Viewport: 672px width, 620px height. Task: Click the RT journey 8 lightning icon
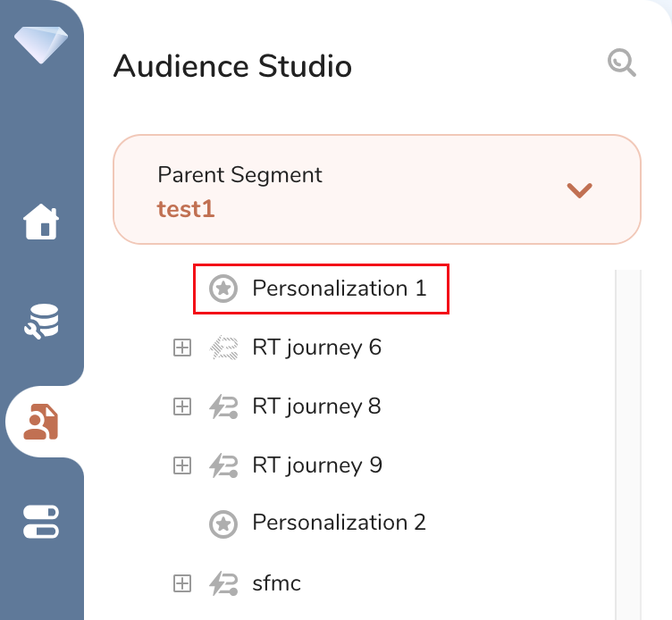click(223, 406)
